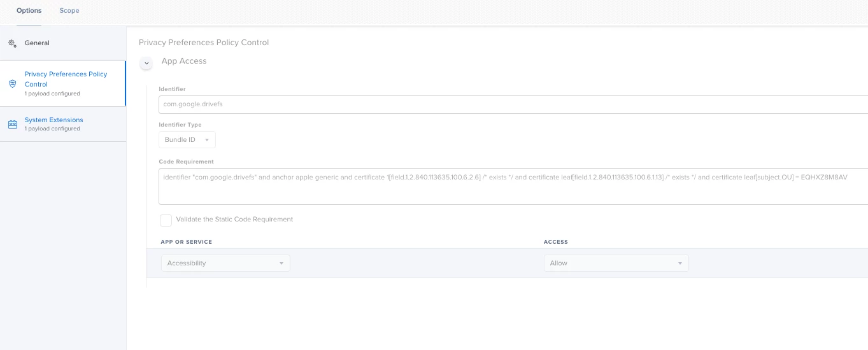Click the Code Requirement label
This screenshot has height=350, width=868.
point(187,162)
